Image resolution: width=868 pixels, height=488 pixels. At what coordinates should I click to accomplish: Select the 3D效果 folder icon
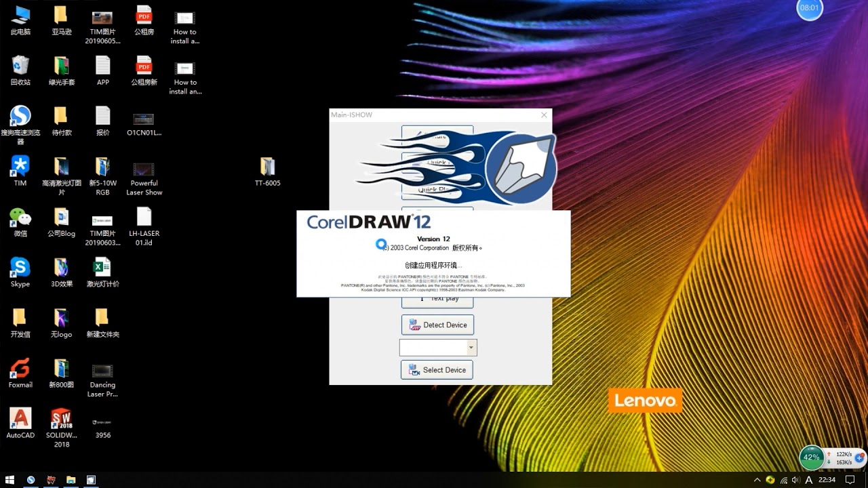(62, 272)
